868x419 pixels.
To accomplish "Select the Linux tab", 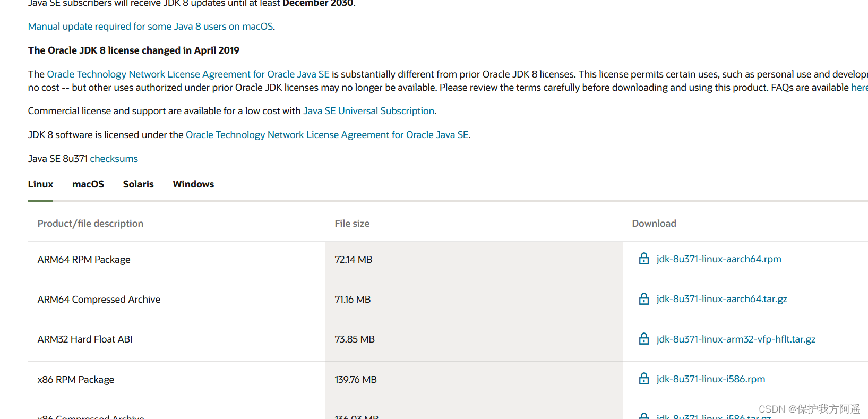I will coord(40,184).
